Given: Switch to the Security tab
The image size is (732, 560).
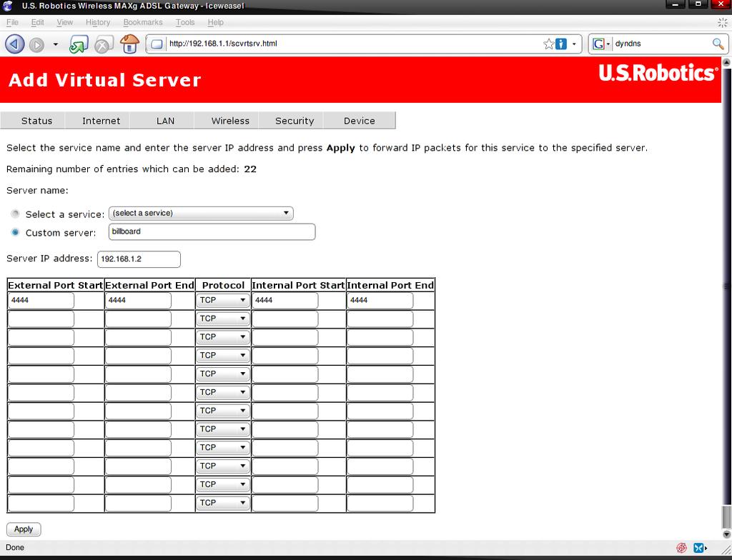Looking at the screenshot, I should click(290, 121).
